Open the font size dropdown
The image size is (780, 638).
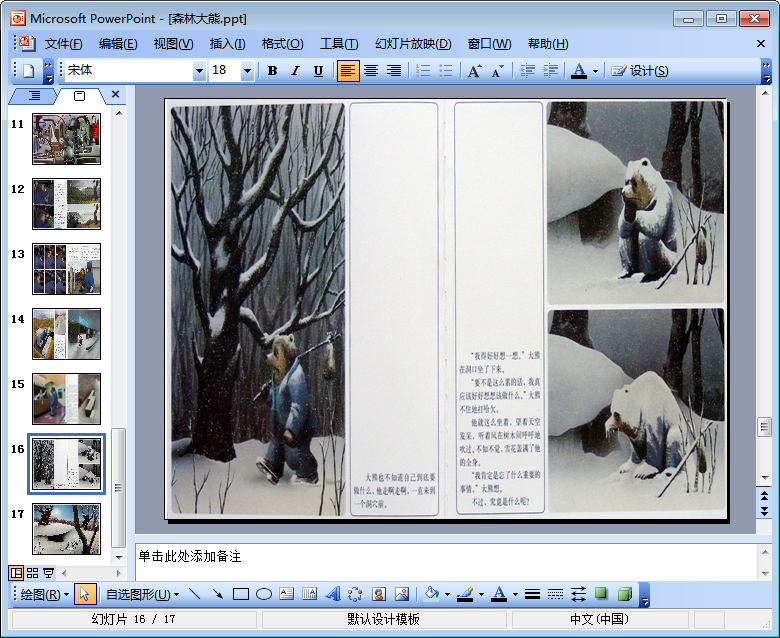(x=247, y=71)
